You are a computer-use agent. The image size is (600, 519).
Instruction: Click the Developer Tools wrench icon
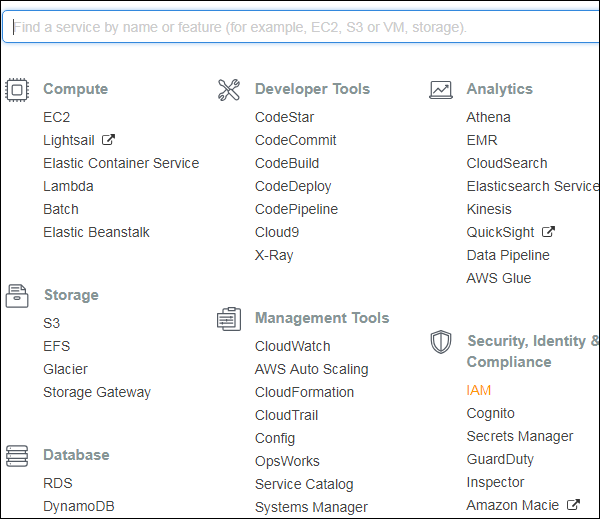(x=229, y=90)
